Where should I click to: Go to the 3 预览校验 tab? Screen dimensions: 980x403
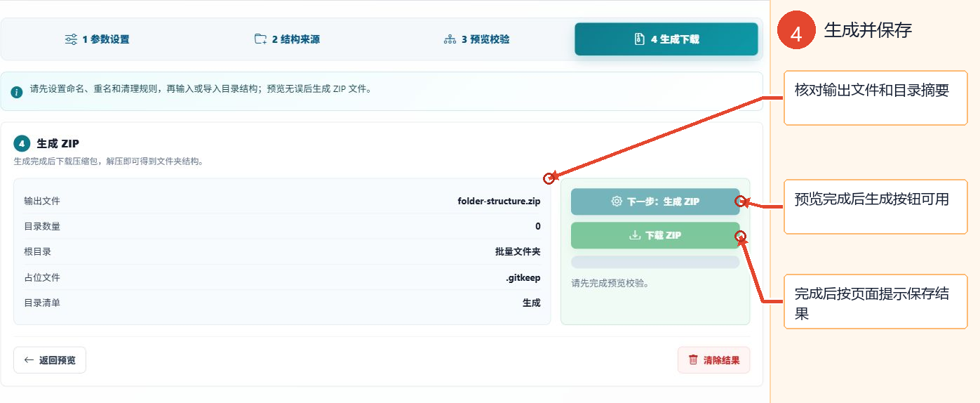pos(476,39)
